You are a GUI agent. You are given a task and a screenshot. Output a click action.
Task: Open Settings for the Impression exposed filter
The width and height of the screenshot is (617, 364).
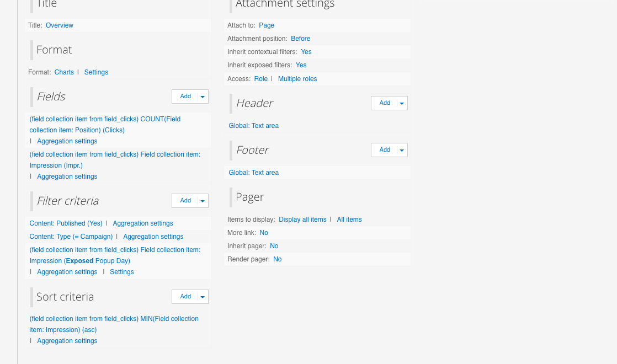tap(121, 271)
